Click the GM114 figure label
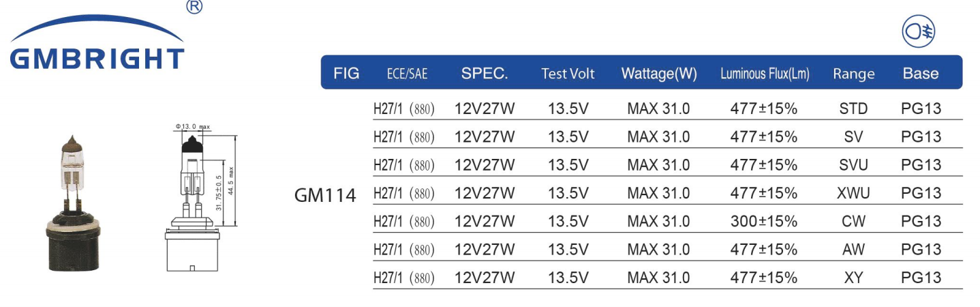 (325, 196)
